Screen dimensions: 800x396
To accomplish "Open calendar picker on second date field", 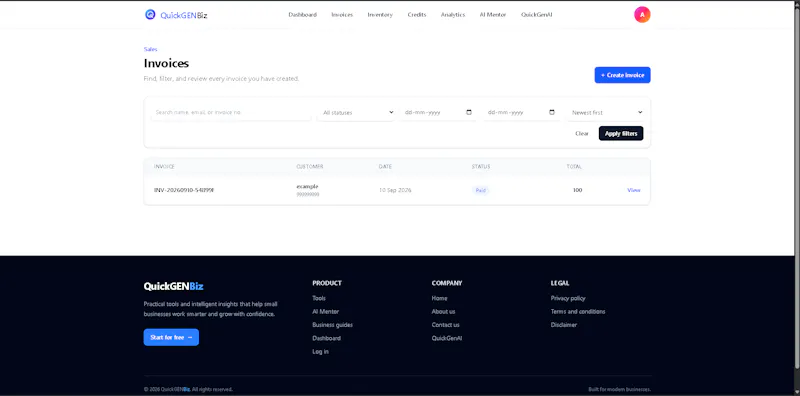I will (552, 112).
